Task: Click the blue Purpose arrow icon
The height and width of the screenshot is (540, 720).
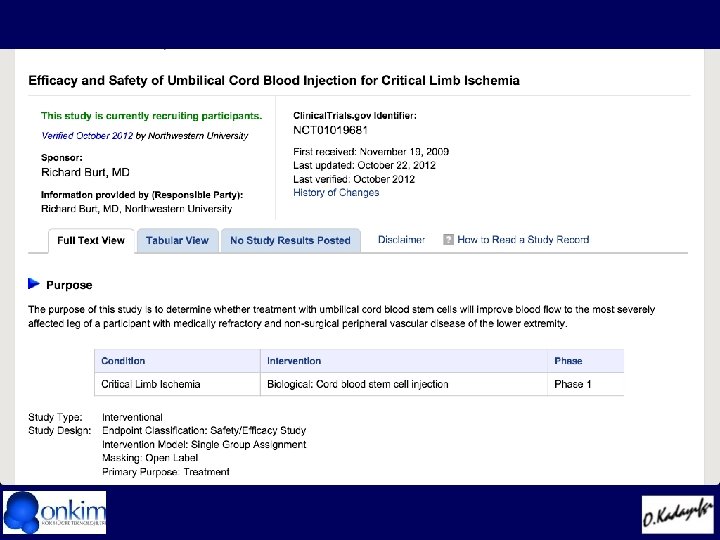Action: [x=34, y=284]
